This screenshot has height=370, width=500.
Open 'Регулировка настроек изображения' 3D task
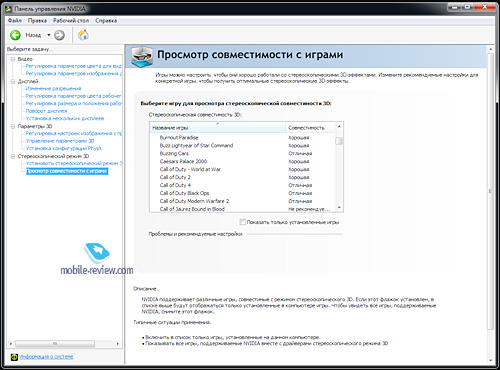click(74, 133)
